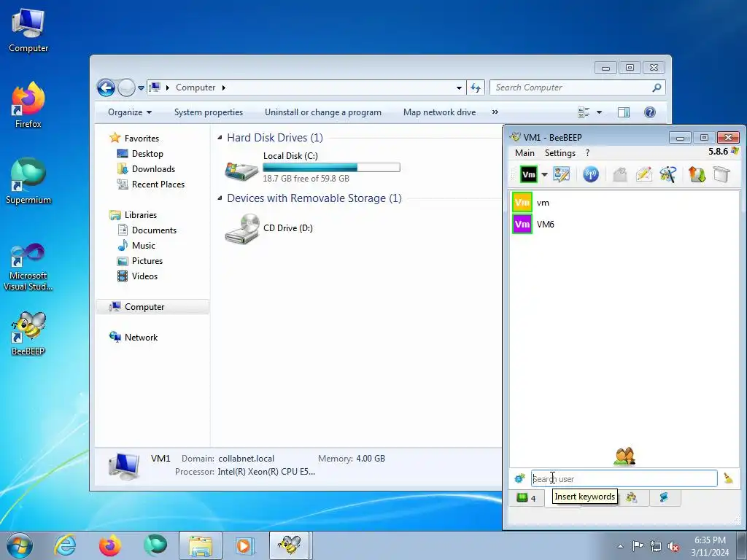Show hidden tray icons arrow
747x560 pixels.
(x=620, y=546)
